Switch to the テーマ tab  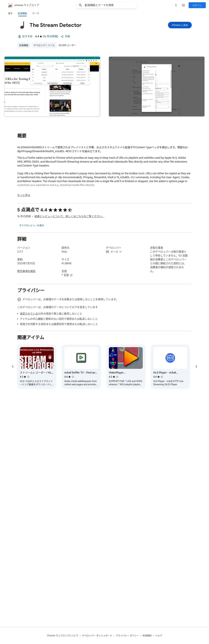point(36,14)
